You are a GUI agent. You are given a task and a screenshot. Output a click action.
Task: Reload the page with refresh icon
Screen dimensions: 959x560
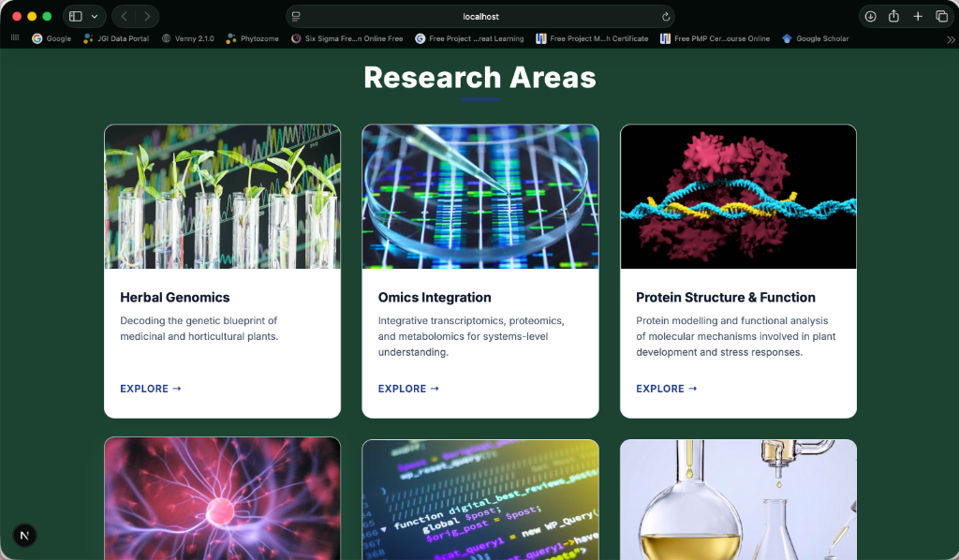[x=666, y=17]
